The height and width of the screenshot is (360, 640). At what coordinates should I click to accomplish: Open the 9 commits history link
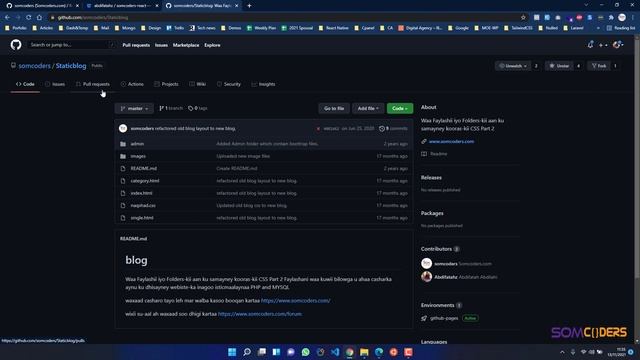393,129
